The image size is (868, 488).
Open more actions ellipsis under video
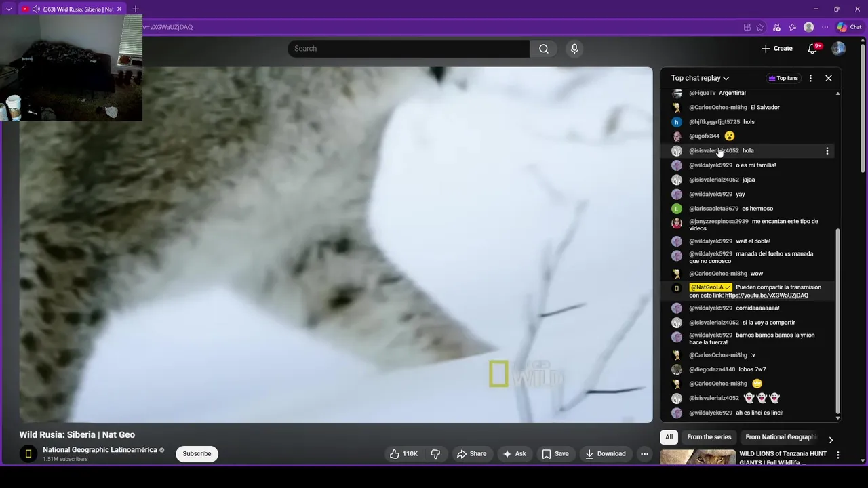pyautogui.click(x=645, y=454)
